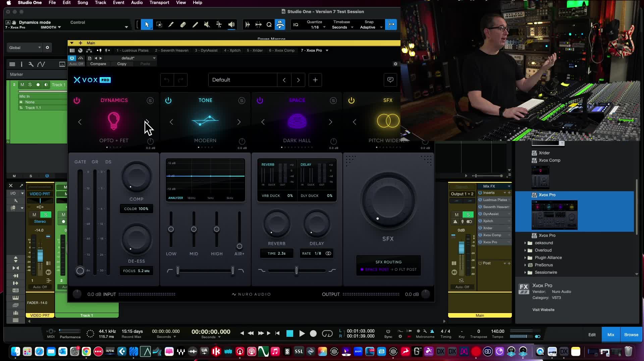
Task: Open the Snap Adaptive dropdown
Action: pyautogui.click(x=371, y=27)
